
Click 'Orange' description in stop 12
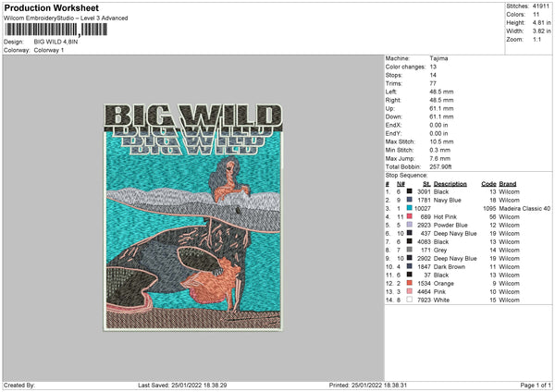pos(443,284)
